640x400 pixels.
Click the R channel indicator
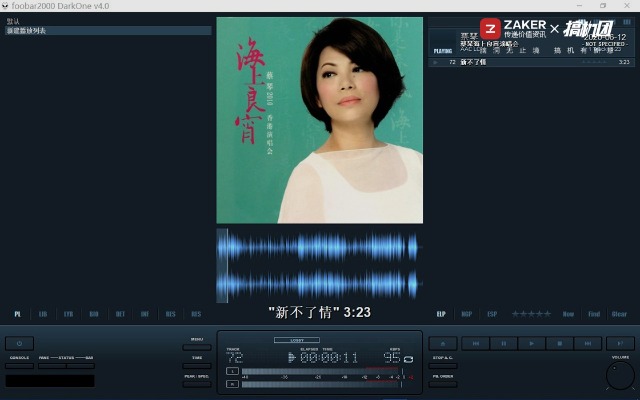(232, 384)
